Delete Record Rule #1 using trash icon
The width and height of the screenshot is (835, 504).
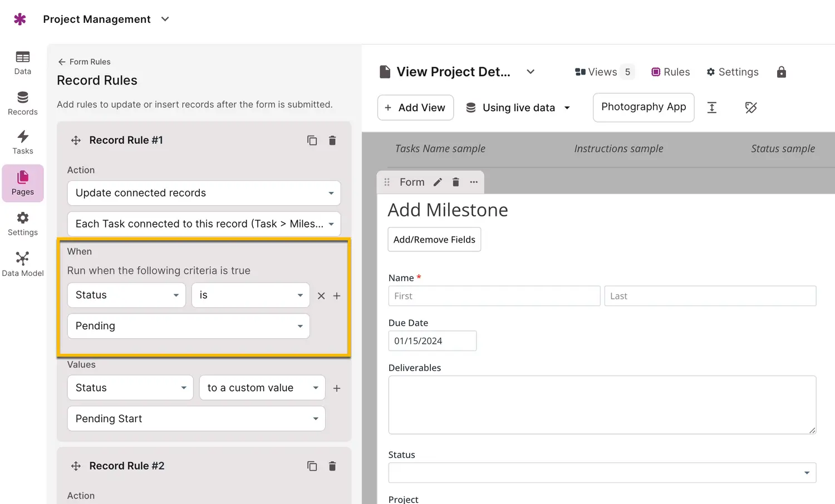click(x=332, y=140)
